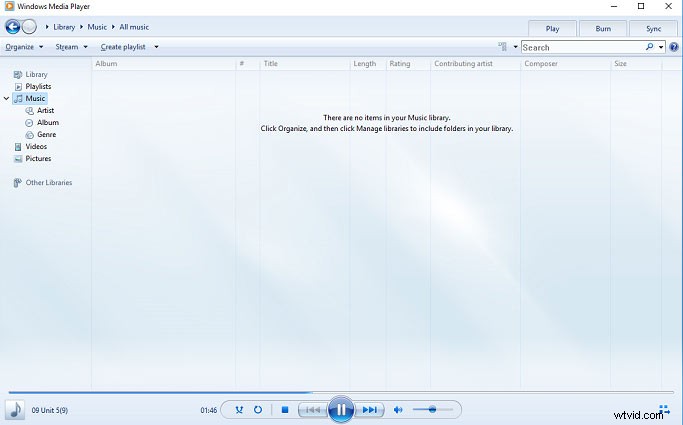Sort by the Title column header
Image resolution: width=683 pixels, height=425 pixels.
click(x=304, y=64)
